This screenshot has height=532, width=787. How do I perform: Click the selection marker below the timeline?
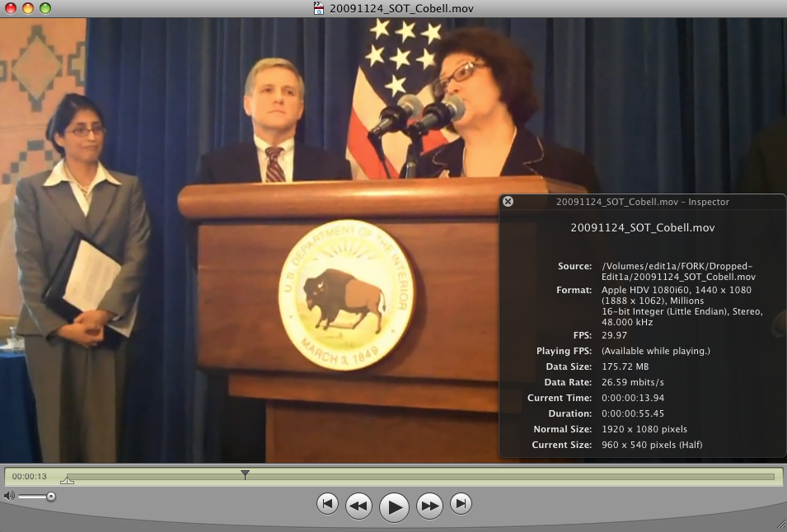coord(67,480)
